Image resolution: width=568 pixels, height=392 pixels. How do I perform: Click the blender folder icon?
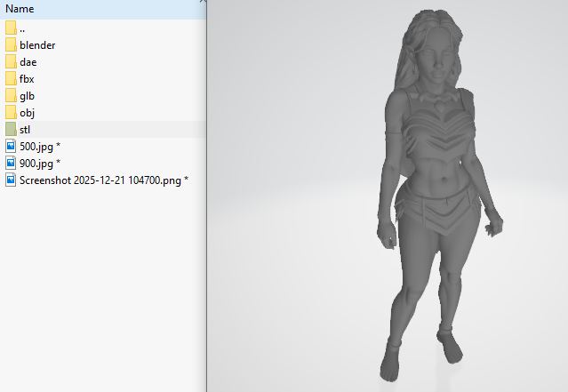(11, 45)
